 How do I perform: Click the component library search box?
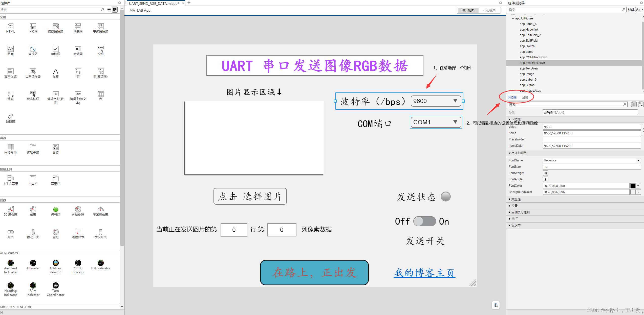point(52,10)
